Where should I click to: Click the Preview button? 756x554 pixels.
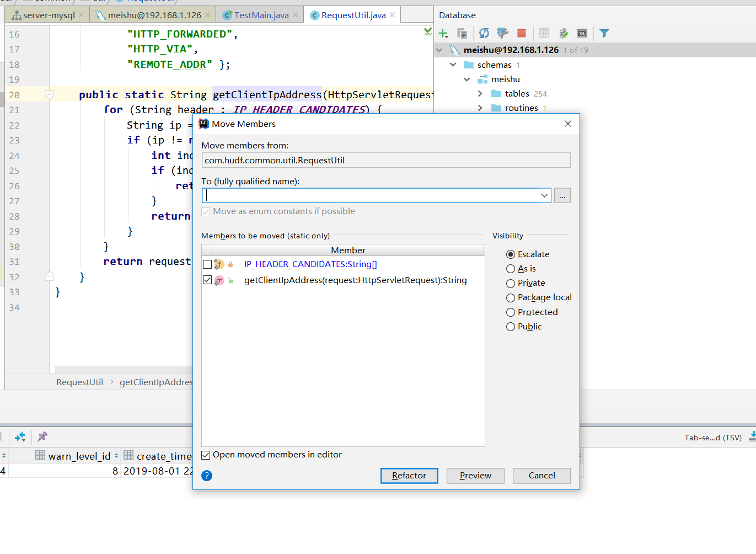click(475, 476)
